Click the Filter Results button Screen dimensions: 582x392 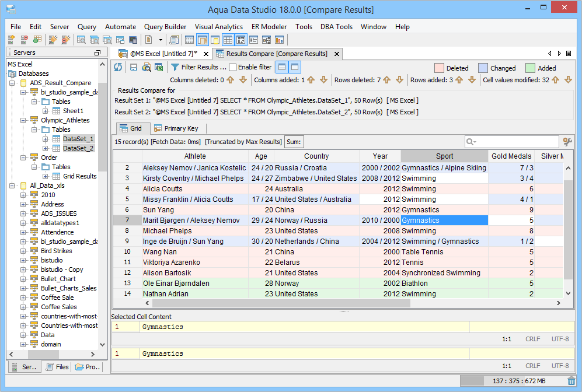[x=198, y=67]
